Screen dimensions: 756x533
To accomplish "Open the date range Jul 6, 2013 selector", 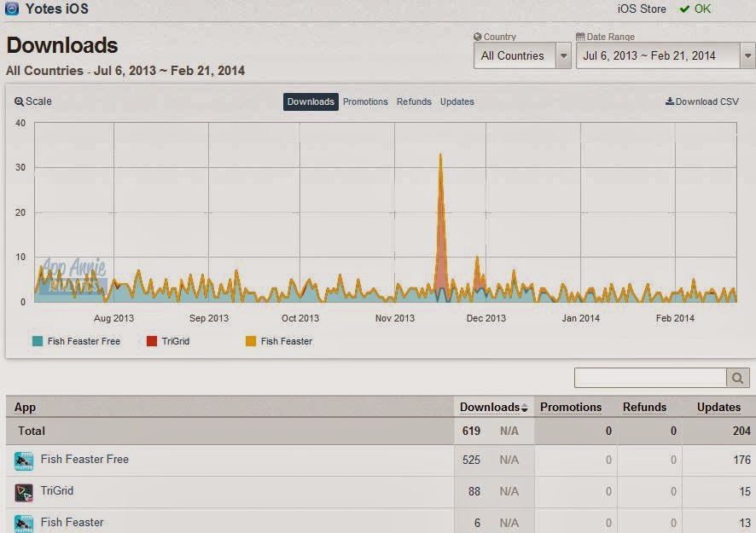I will 665,55.
